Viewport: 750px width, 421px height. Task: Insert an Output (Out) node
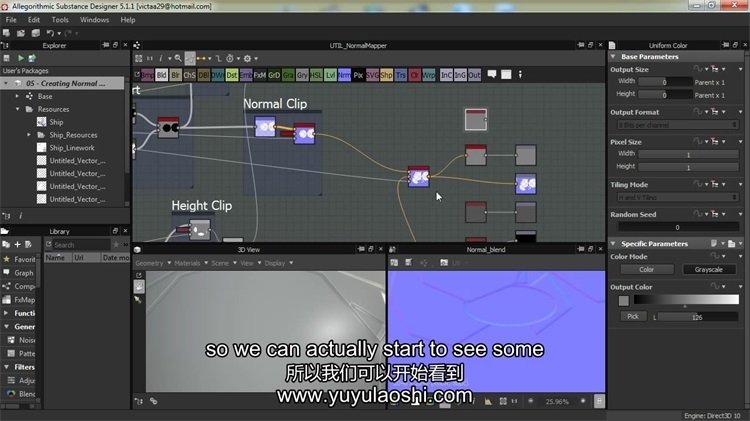pyautogui.click(x=474, y=75)
